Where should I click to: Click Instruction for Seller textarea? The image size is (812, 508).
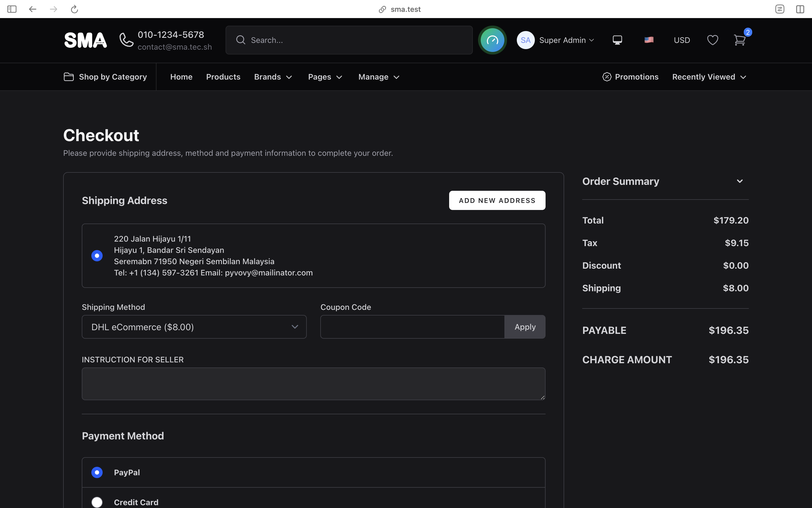click(x=314, y=384)
